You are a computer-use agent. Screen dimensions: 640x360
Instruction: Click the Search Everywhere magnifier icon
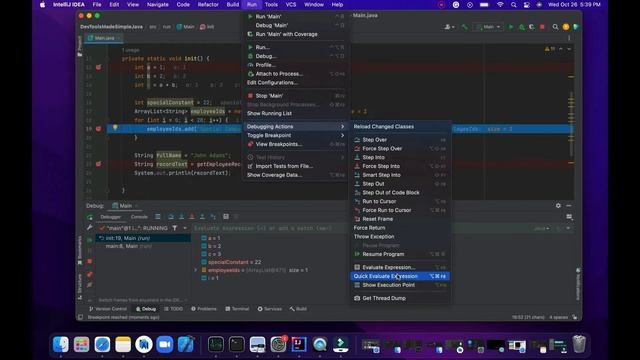(x=555, y=27)
